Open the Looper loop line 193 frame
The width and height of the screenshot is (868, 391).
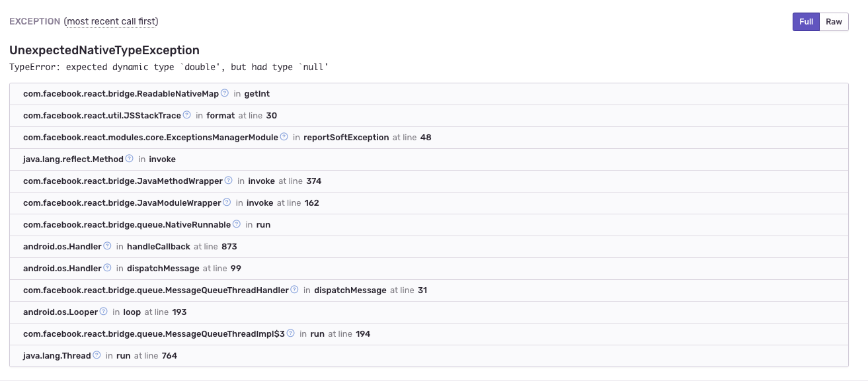click(429, 312)
